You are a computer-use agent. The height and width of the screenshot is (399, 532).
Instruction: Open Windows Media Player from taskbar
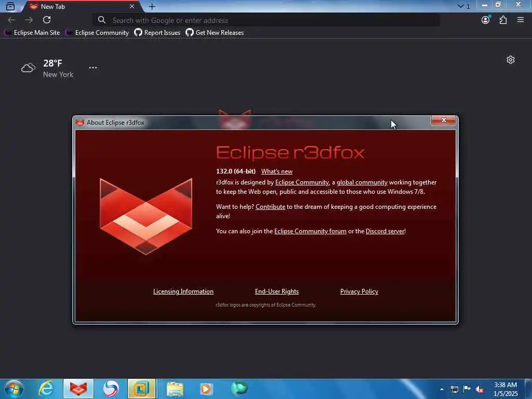pos(206,389)
